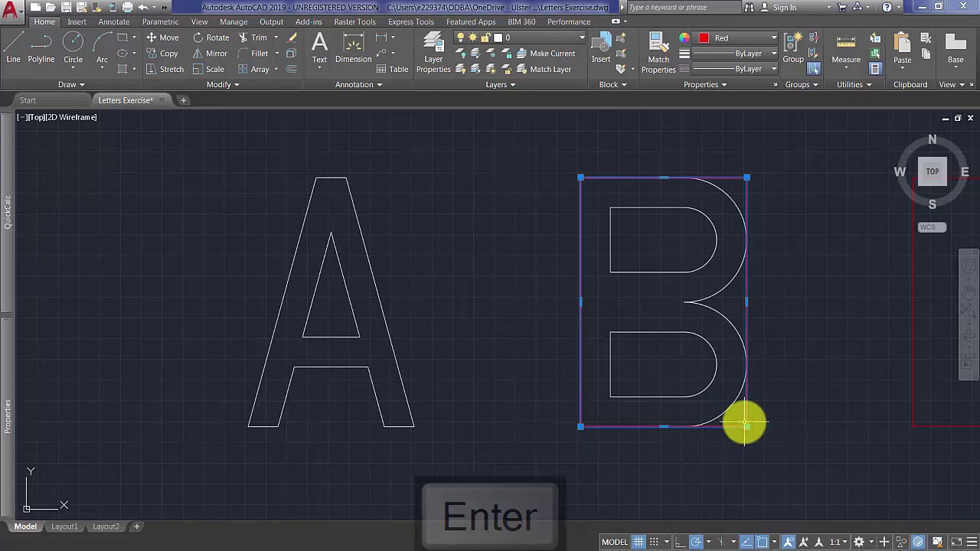Viewport: 980px width, 551px height.
Task: Open the Annotate ribbon tab
Action: pyautogui.click(x=114, y=21)
